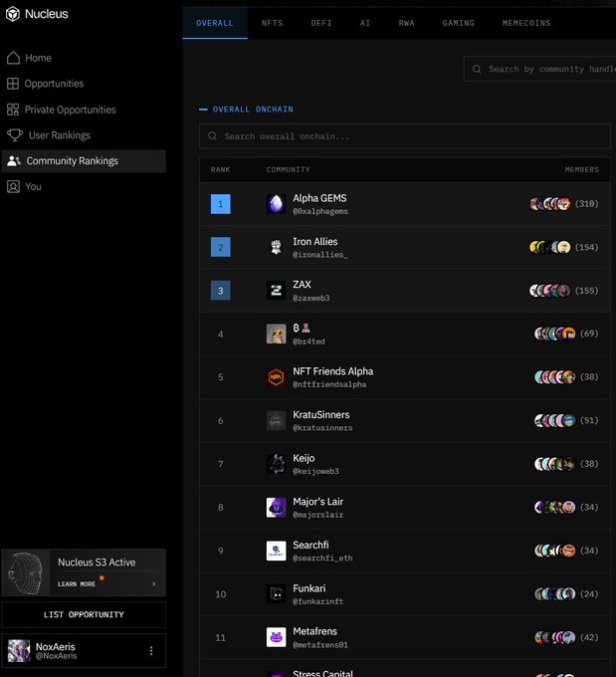Click the Keijo community name
Screen dimensions: 616x677
coord(304,458)
